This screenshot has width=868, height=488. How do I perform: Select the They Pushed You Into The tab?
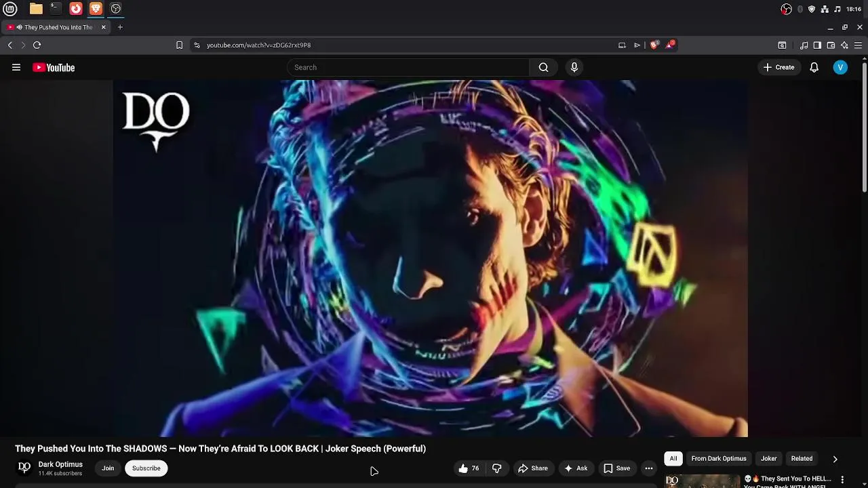55,27
